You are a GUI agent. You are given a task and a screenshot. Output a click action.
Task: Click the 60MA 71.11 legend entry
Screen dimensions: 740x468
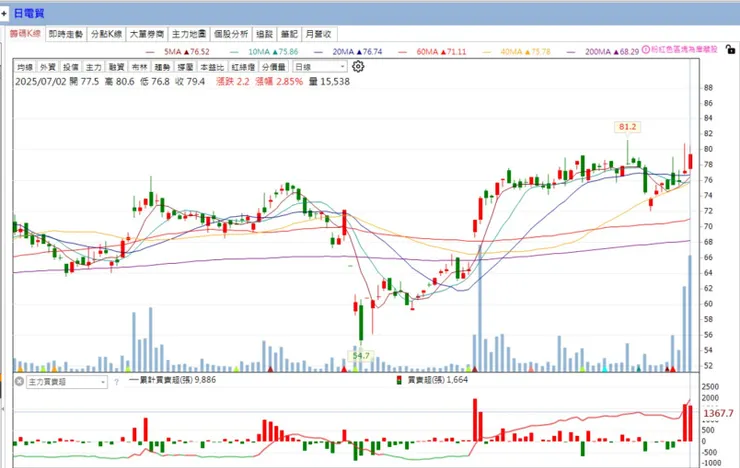pos(432,51)
